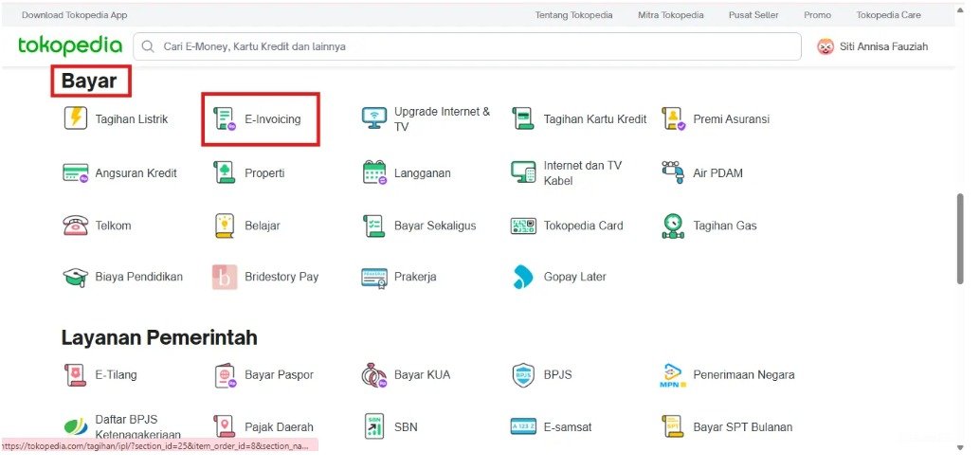Image resolution: width=980 pixels, height=470 pixels.
Task: Open the Properti document icon
Action: 225,172
